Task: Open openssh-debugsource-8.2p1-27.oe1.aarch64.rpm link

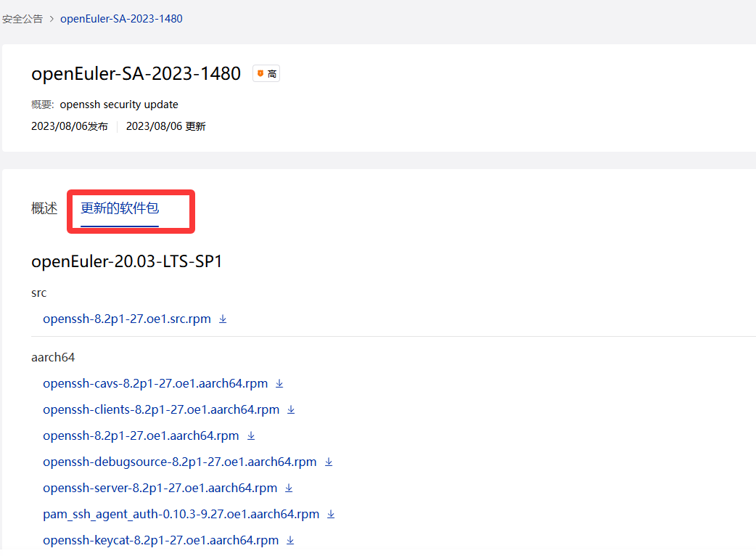Action: [x=180, y=462]
